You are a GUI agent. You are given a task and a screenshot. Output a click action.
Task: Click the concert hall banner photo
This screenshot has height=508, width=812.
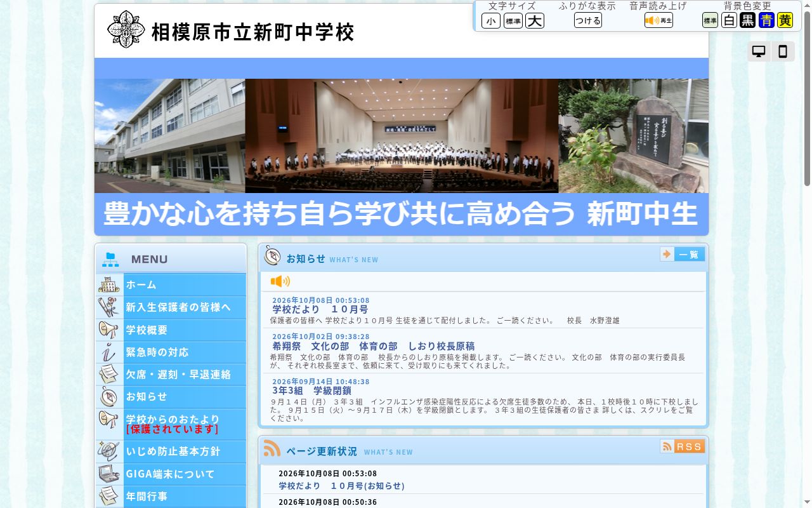(402, 136)
